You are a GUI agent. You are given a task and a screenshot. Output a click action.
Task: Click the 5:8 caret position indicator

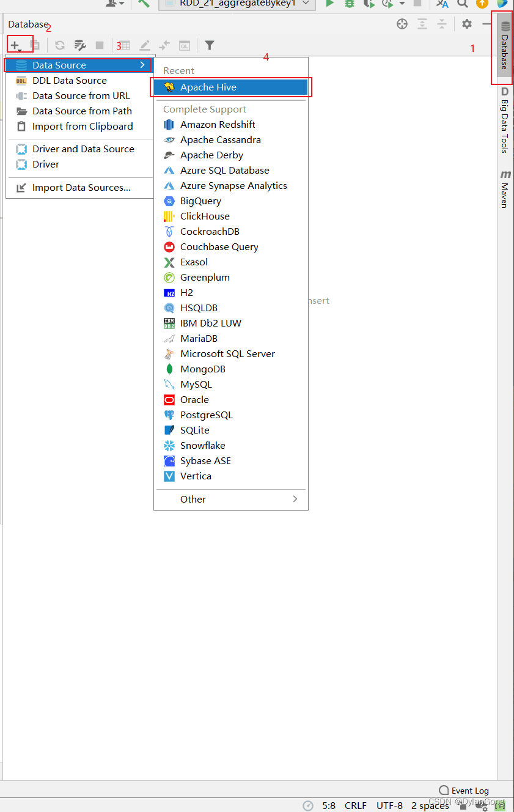point(329,805)
